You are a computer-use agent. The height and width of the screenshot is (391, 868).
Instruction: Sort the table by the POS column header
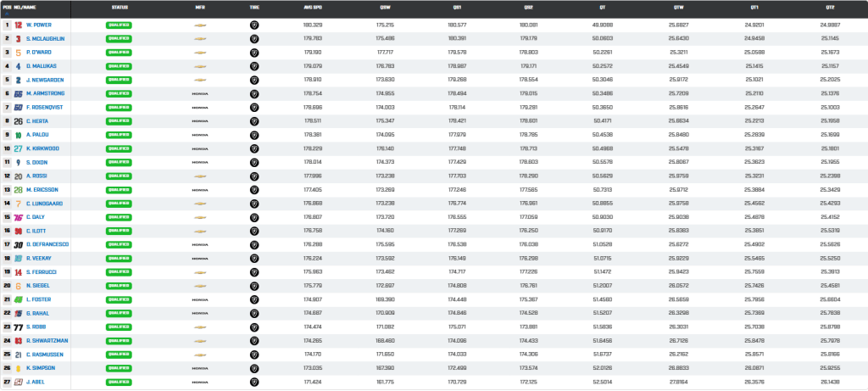click(x=7, y=8)
